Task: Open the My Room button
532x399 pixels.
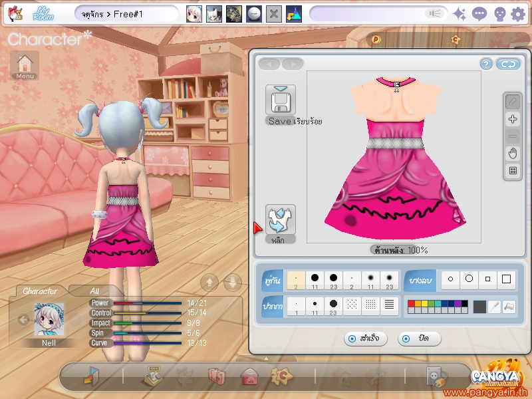Action: (x=43, y=14)
